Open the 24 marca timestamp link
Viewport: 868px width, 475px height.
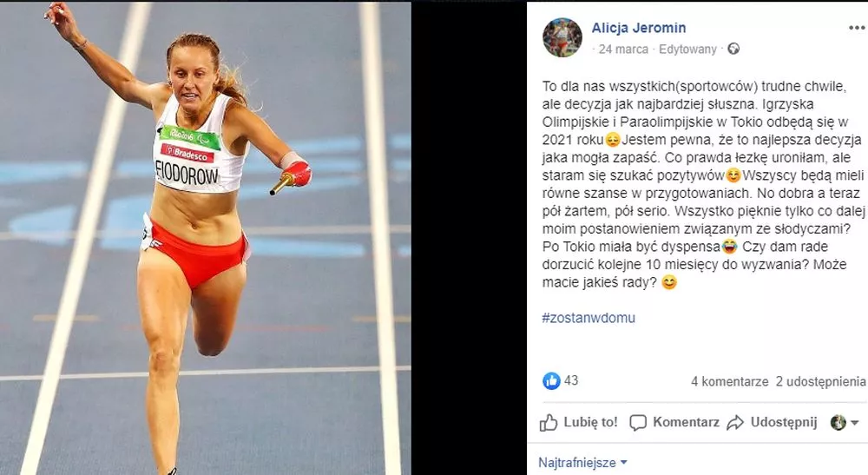623,49
